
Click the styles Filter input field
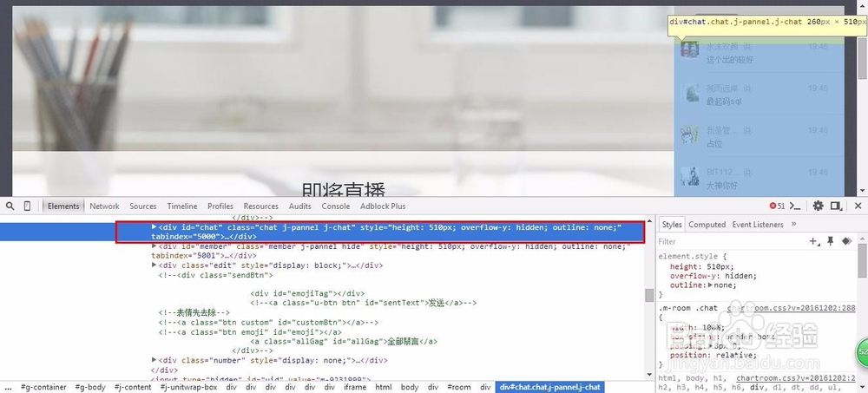click(x=731, y=241)
